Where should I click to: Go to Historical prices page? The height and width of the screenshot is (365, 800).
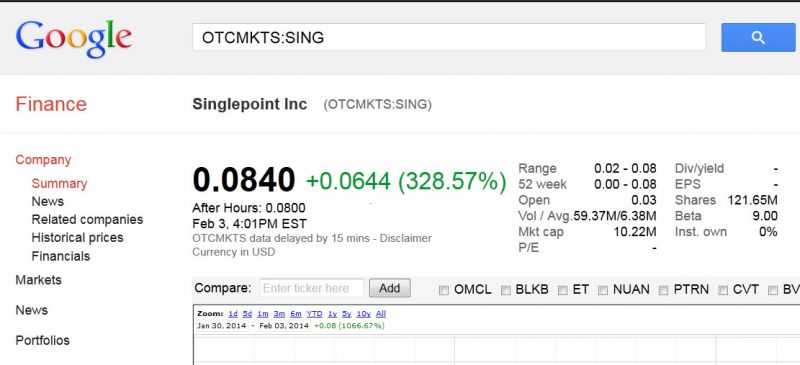(x=77, y=237)
